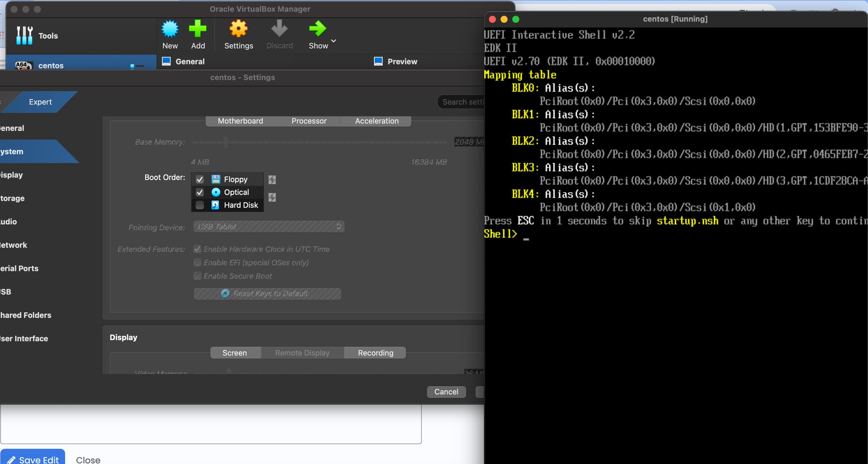This screenshot has width=868, height=464.
Task: Click the Base Memory value field
Action: tap(469, 142)
